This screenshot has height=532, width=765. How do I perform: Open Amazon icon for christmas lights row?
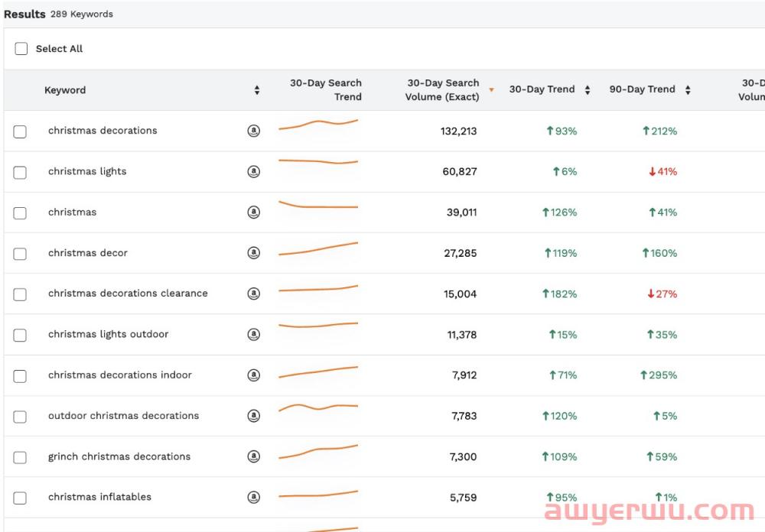254,172
